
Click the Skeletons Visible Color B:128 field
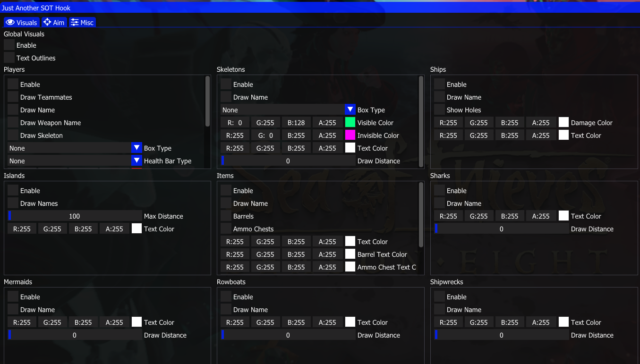pos(296,123)
